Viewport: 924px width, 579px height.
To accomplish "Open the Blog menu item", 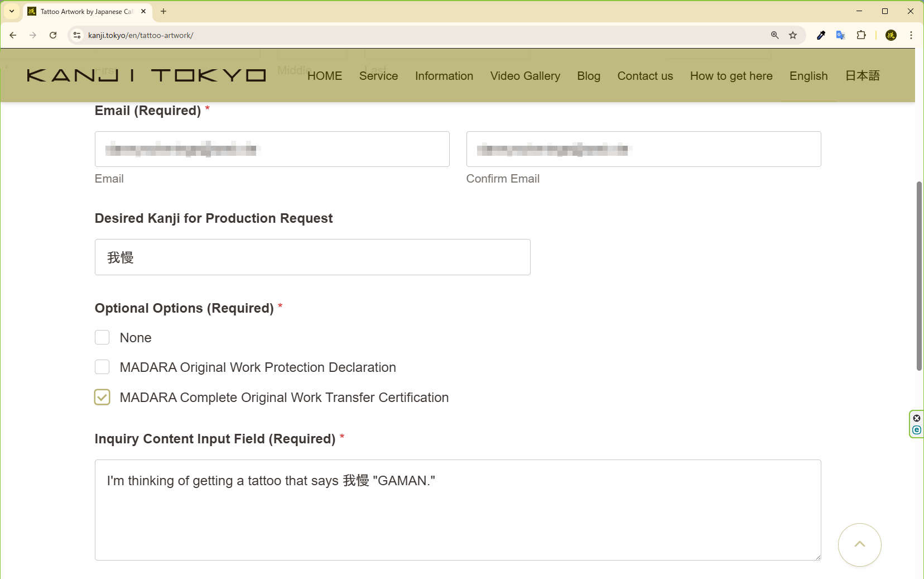I will coord(589,75).
